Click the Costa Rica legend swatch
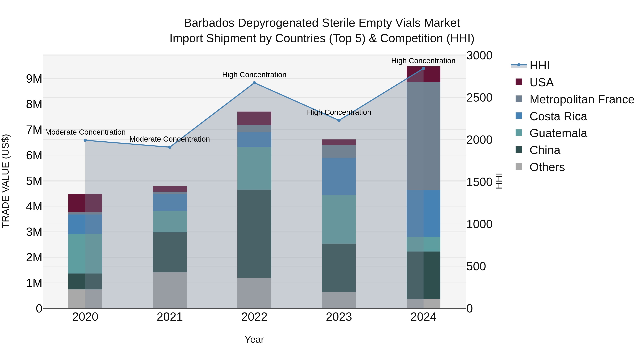 click(519, 116)
